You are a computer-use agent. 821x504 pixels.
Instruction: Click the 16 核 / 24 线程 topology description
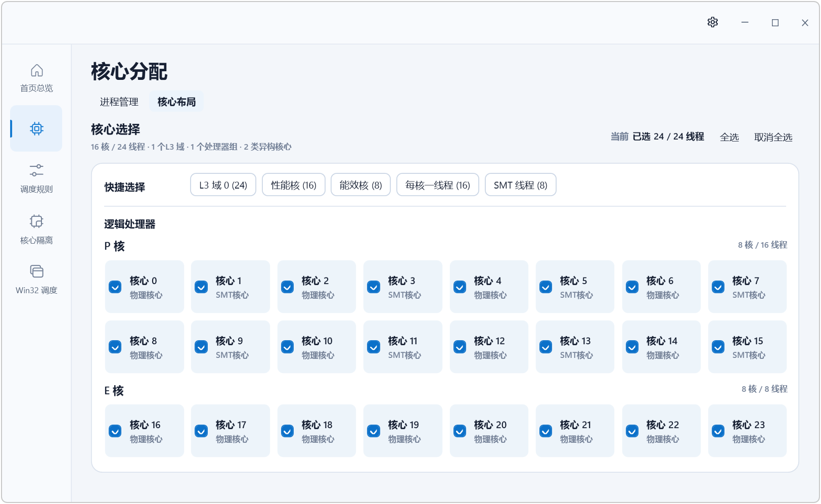[x=191, y=147]
